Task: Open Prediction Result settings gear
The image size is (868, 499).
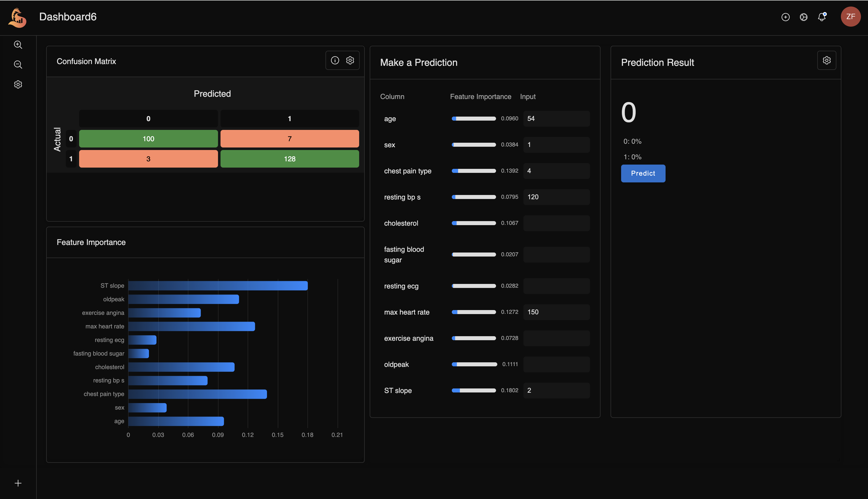Action: click(x=826, y=60)
